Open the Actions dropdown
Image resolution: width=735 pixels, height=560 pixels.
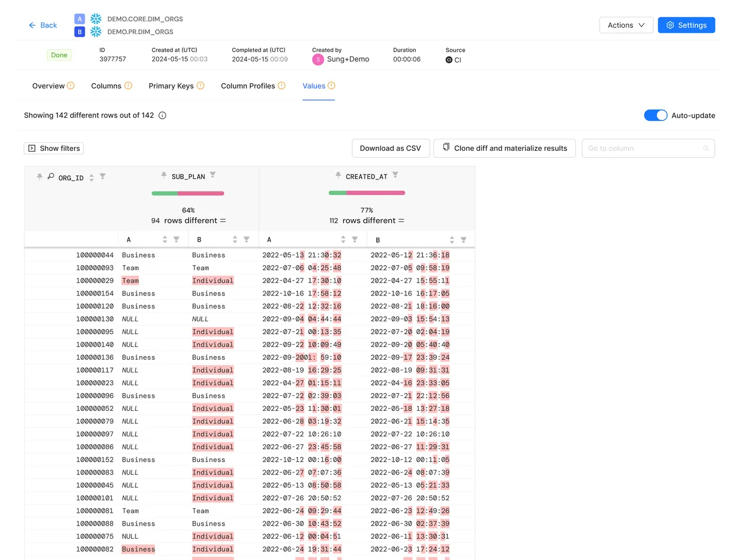pos(626,25)
